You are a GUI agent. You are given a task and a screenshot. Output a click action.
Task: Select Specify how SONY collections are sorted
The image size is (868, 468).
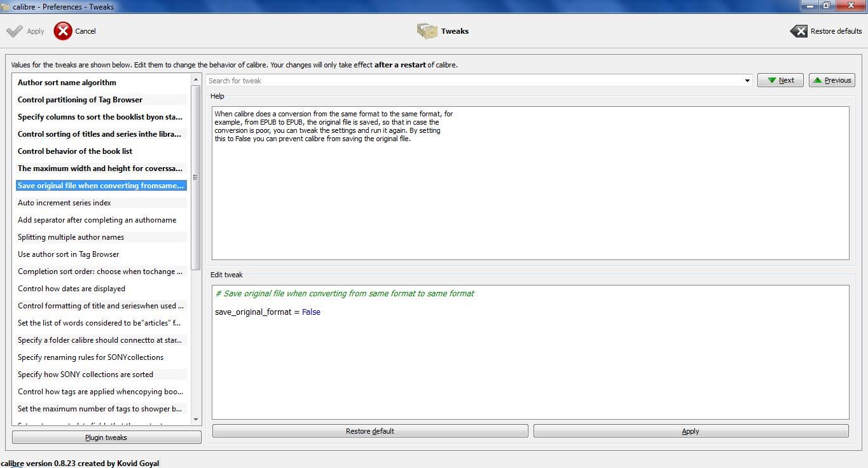click(x=102, y=375)
